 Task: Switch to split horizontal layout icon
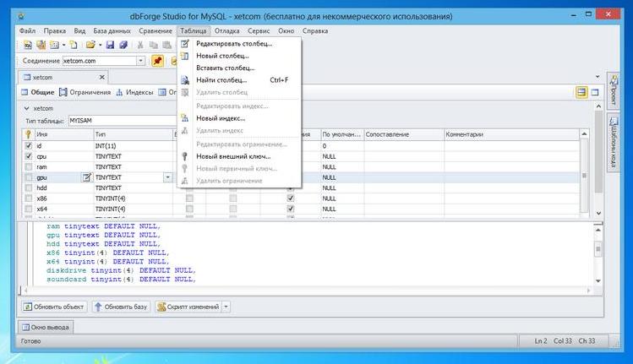point(581,92)
